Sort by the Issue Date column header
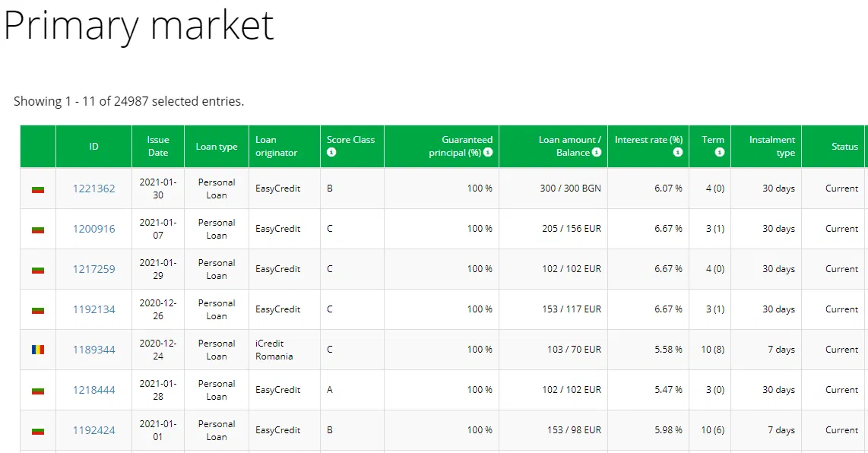868x453 pixels. point(158,146)
